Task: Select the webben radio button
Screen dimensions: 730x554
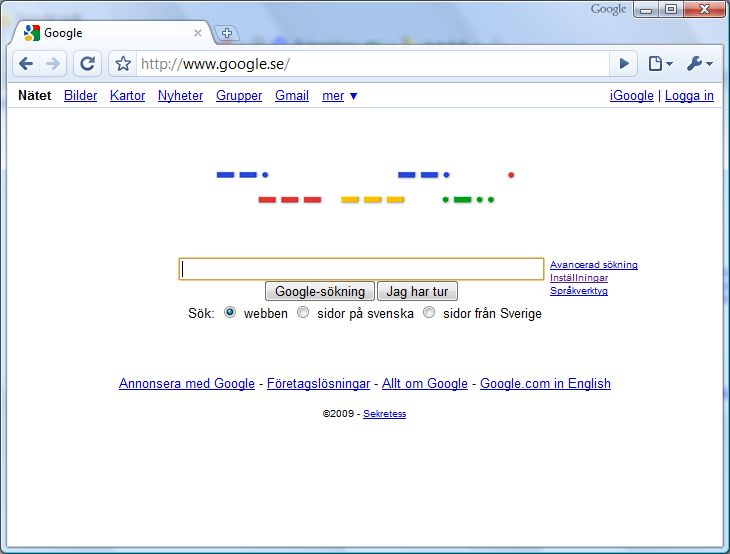Action: 230,312
